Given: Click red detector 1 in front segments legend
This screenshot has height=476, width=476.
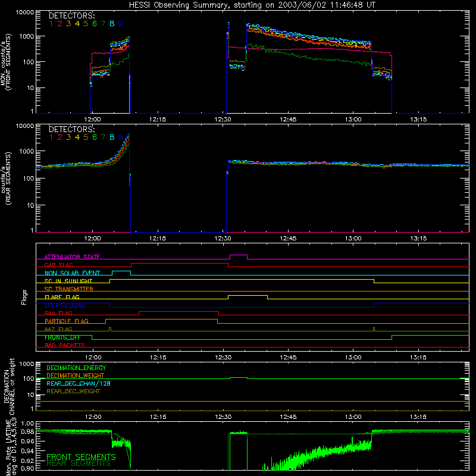Looking at the screenshot, I should tap(51, 24).
